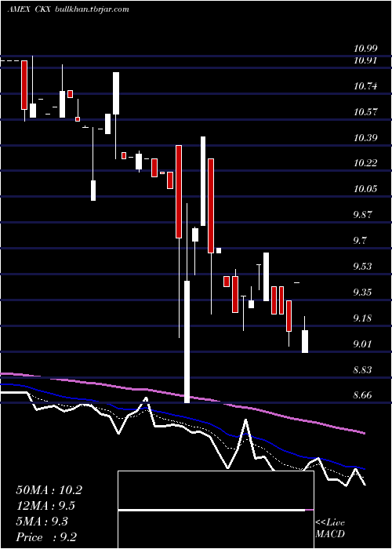
Task: Click the first red candle below 10.99
Action: (24, 85)
